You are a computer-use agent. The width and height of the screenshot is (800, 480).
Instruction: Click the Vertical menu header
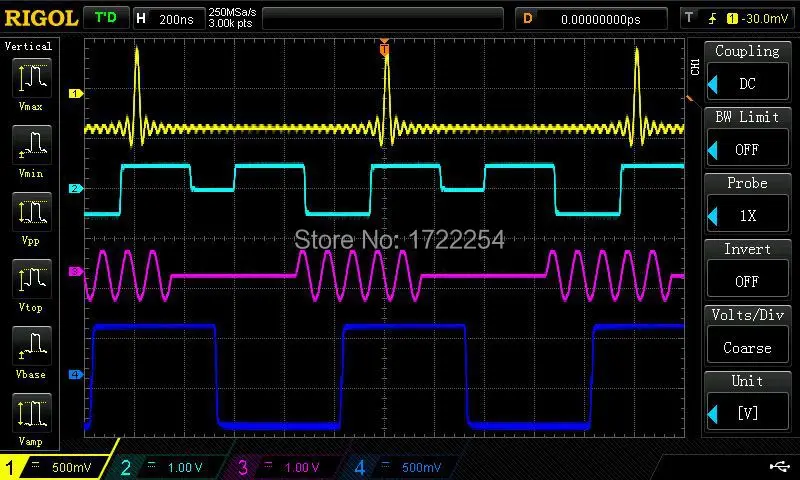[29, 46]
